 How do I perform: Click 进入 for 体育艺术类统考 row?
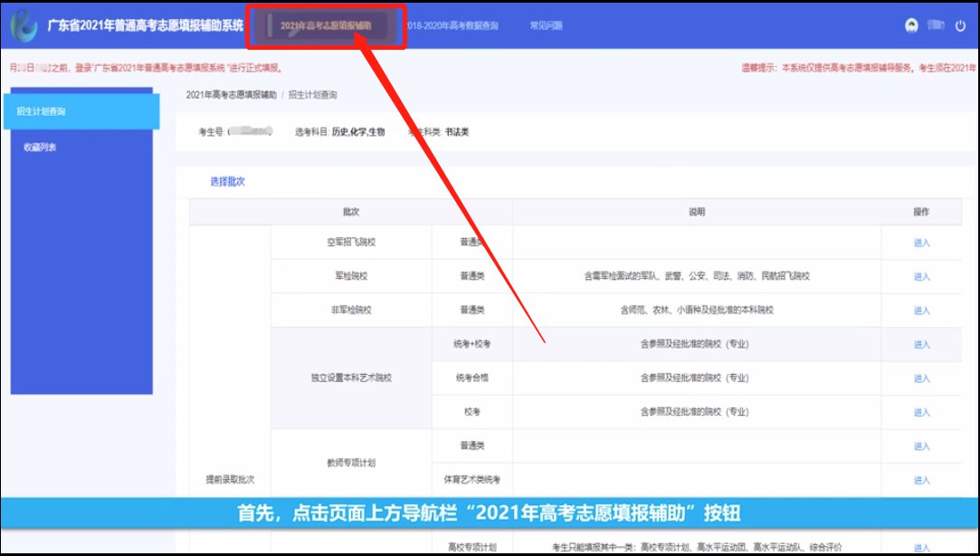pos(921,481)
